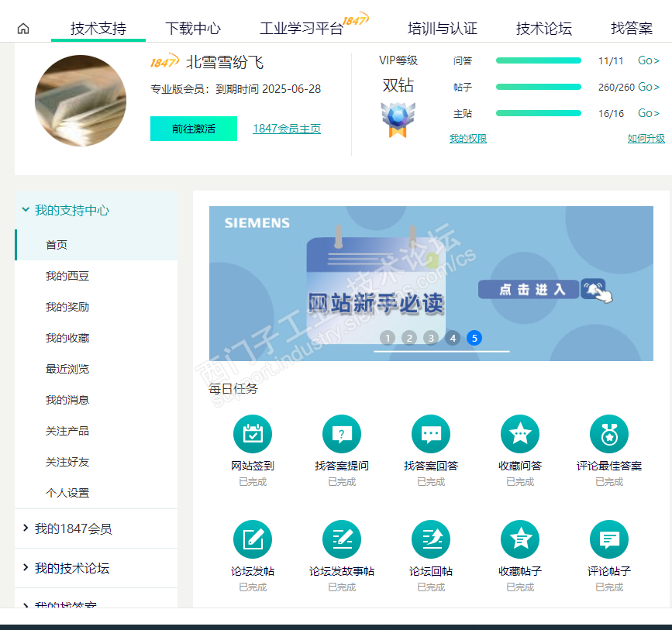Switch banner to slide 1
This screenshot has height=630, width=672.
click(388, 338)
